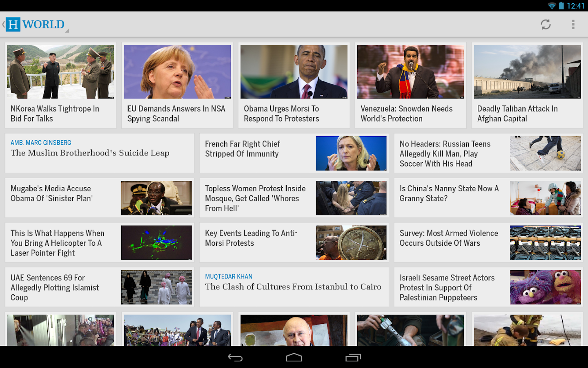The width and height of the screenshot is (588, 368).
Task: Refresh the WORLD news feed
Action: pyautogui.click(x=546, y=25)
